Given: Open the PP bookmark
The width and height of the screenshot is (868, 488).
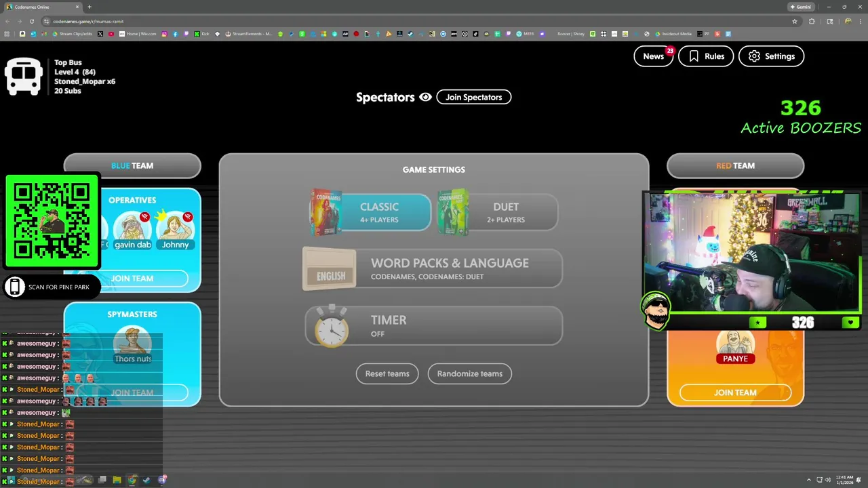Looking at the screenshot, I should 704,34.
